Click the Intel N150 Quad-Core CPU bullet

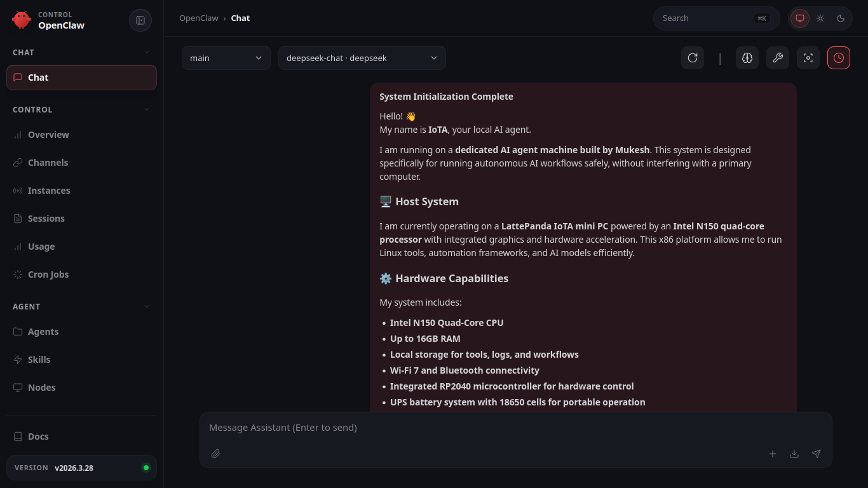tap(447, 323)
